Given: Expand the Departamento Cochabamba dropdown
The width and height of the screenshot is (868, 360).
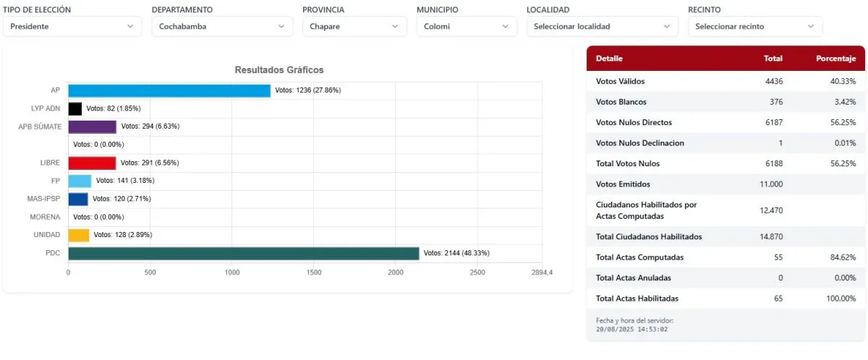Looking at the screenshot, I should click(x=221, y=27).
